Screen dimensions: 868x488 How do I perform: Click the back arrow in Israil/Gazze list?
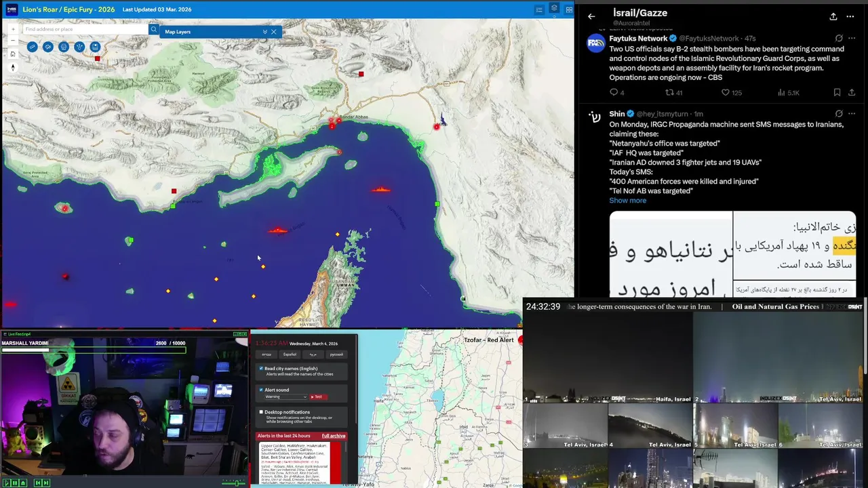click(x=591, y=16)
